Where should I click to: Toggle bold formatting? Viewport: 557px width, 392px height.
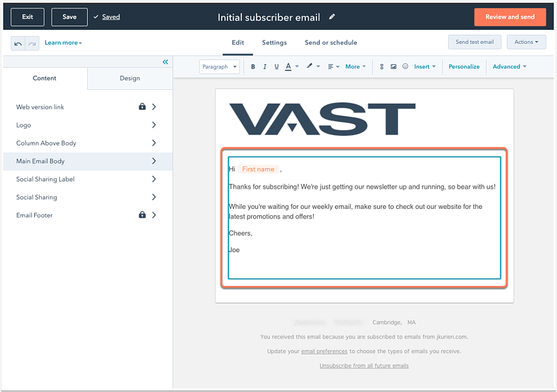[x=253, y=67]
